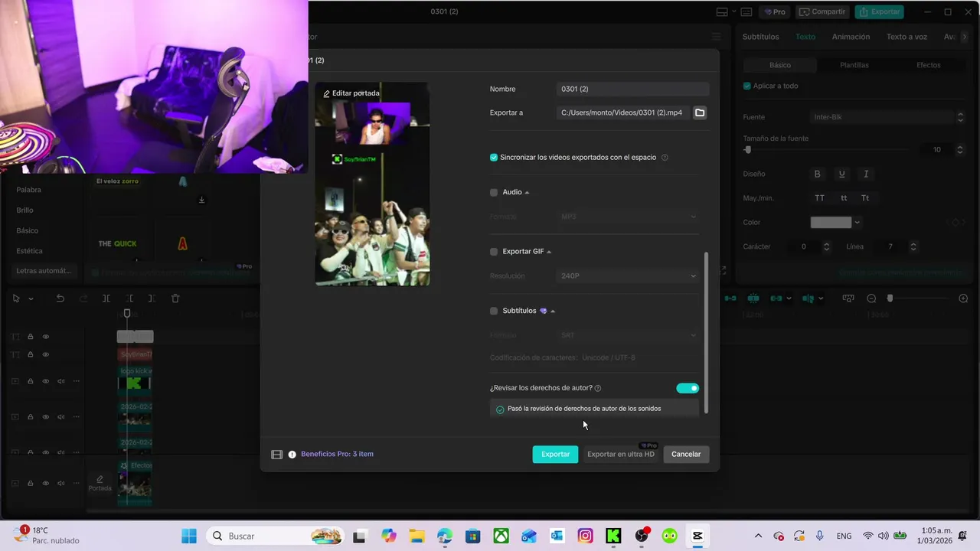Screen dimensions: 980x551
Task: Click the top-bar Exportar button
Action: click(879, 11)
